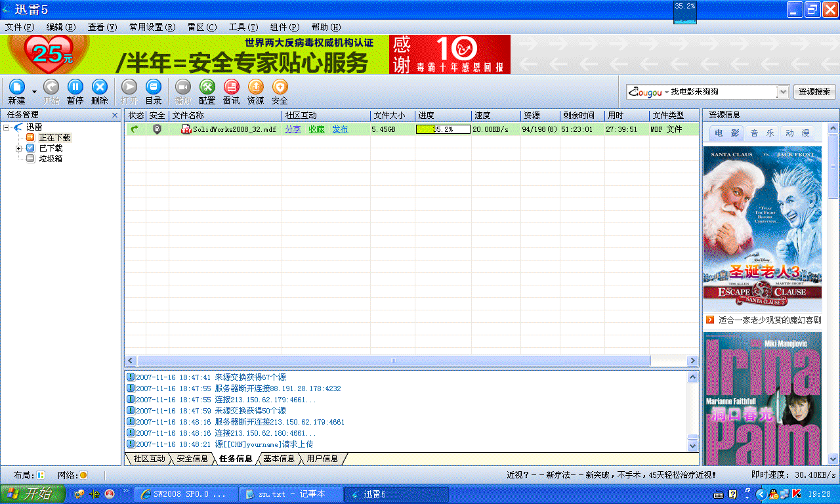Click the 网络 network status indicator
Image resolution: width=840 pixels, height=504 pixels.
coord(83,474)
